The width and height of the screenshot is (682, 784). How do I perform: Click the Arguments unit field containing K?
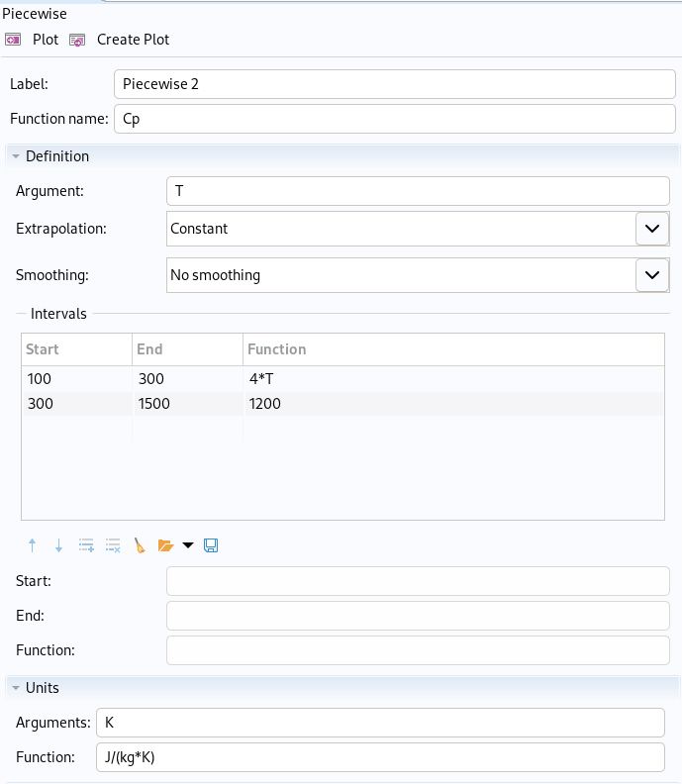379,723
